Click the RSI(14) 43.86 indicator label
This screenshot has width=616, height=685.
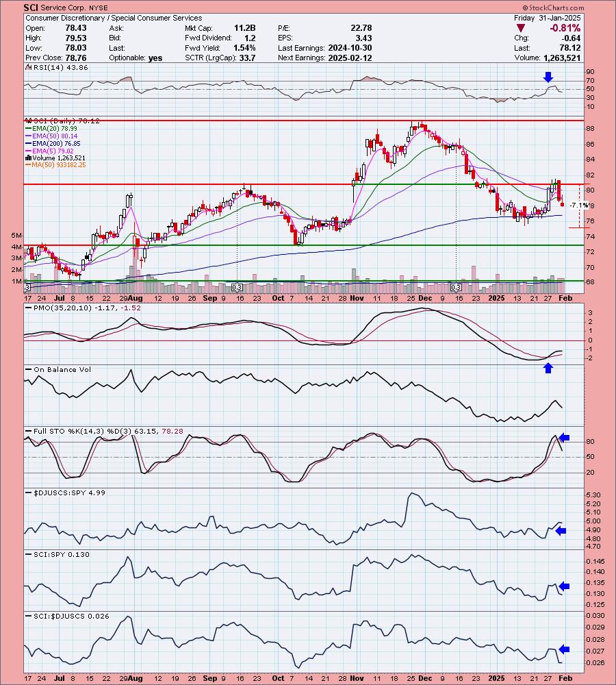tap(60, 67)
